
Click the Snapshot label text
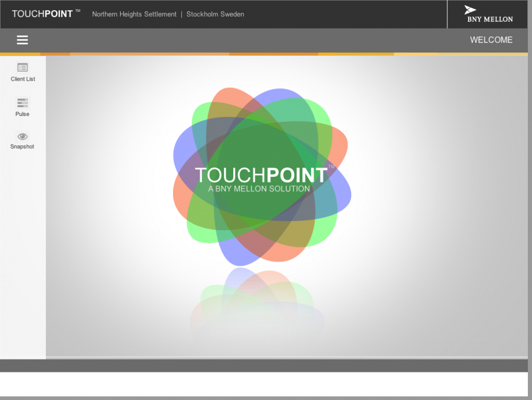22,147
